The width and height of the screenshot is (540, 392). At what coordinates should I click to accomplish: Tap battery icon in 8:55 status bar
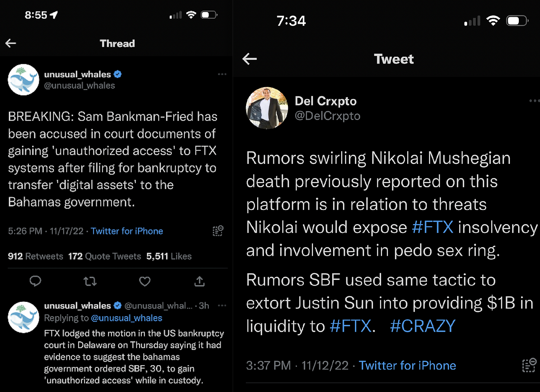click(x=209, y=15)
